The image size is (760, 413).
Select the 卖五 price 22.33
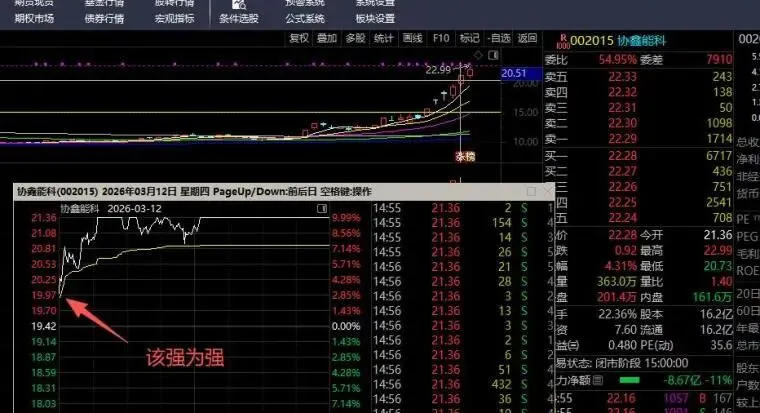622,77
